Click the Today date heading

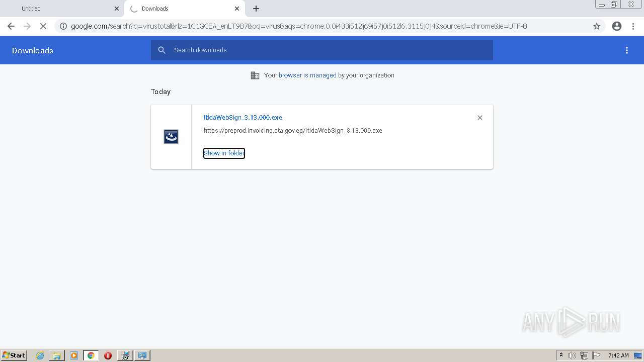point(160,92)
